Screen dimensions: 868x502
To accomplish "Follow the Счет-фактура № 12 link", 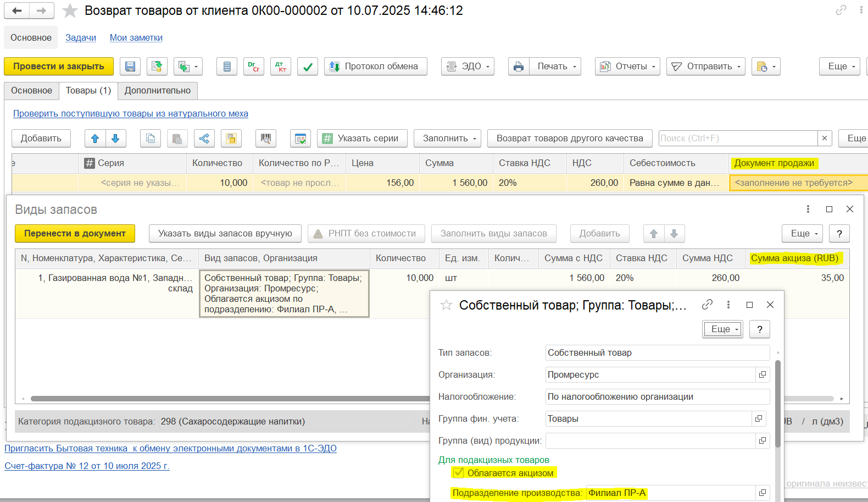I will point(87,466).
